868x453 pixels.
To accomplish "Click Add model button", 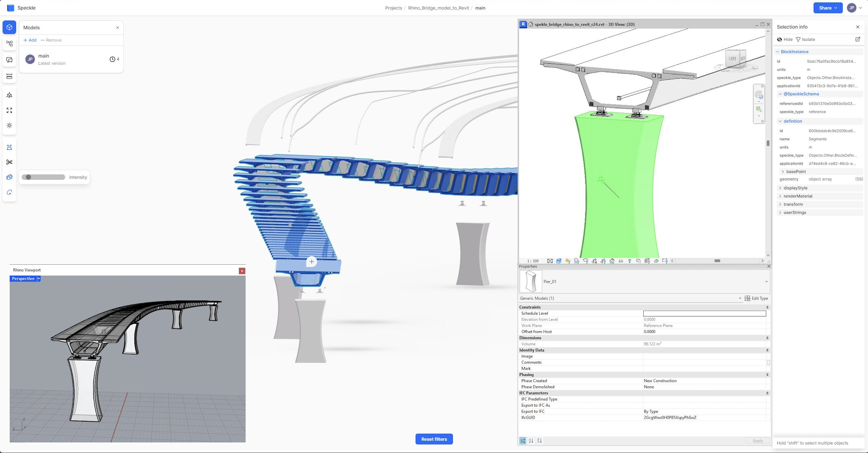I will point(30,40).
